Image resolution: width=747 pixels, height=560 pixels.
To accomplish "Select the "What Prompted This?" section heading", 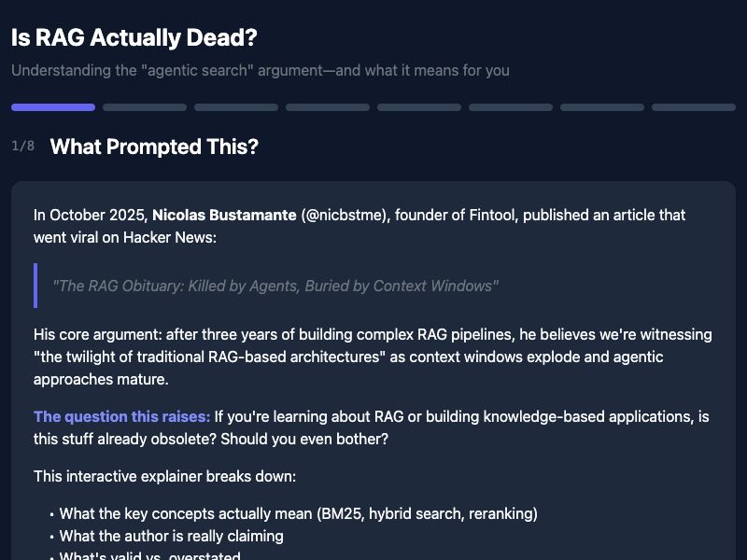I will pos(153,147).
